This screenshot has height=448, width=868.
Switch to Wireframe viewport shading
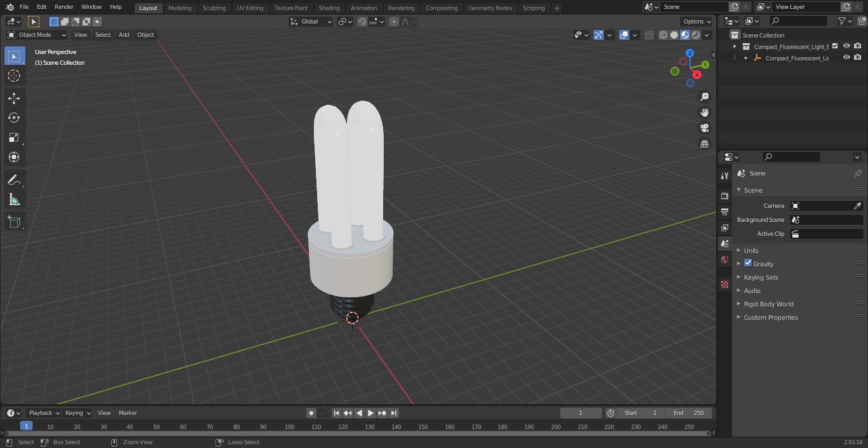pyautogui.click(x=663, y=36)
